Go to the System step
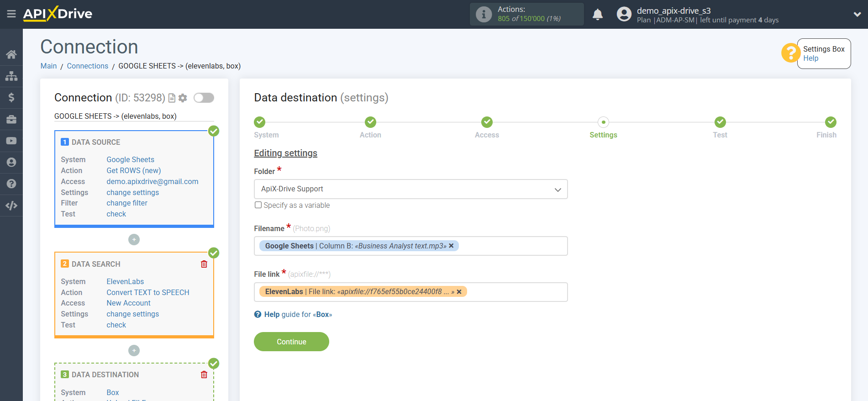868x401 pixels. pos(259,122)
